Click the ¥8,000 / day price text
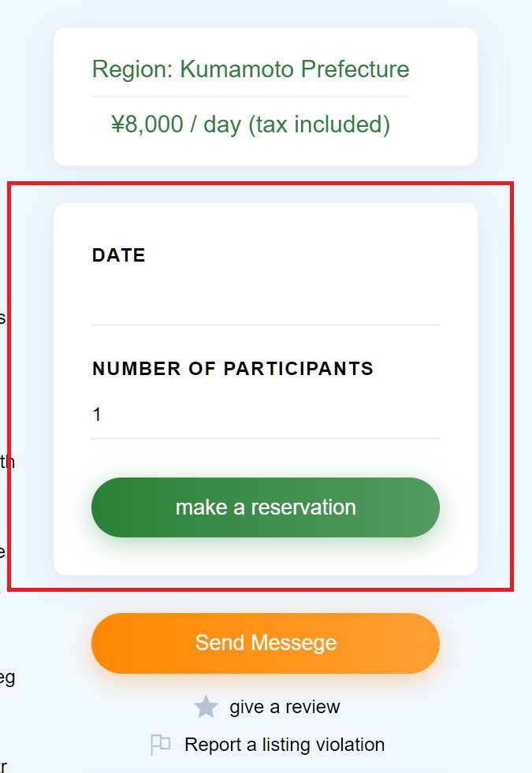Image resolution: width=532 pixels, height=773 pixels. click(176, 124)
